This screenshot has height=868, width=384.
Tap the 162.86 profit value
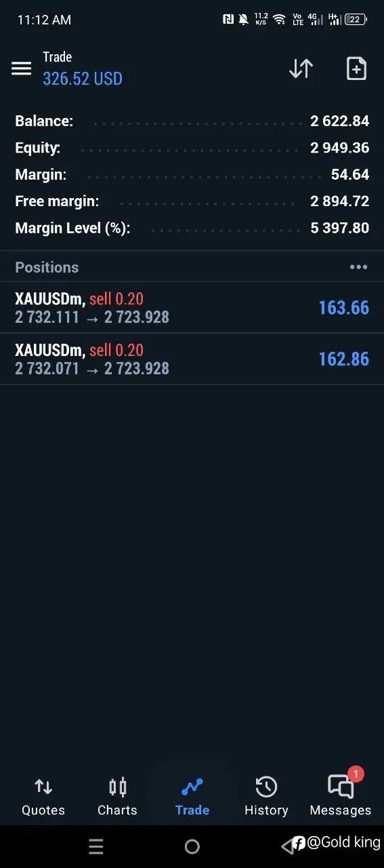[x=344, y=359]
